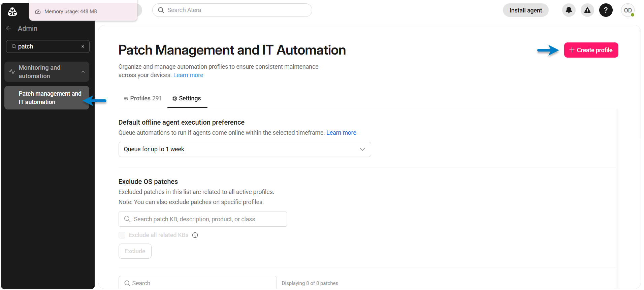
Task: Clear the patch sidebar search
Action: pyautogui.click(x=83, y=46)
